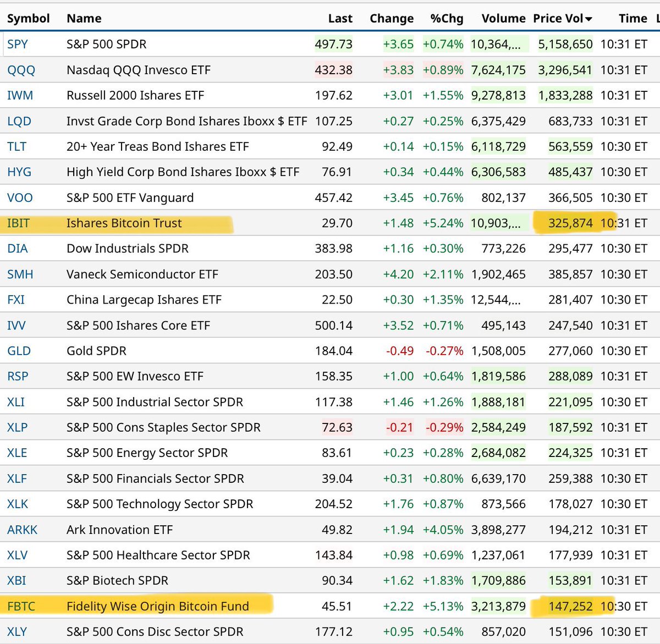Open the LQD symbol link
This screenshot has width=660, height=644.
[19, 121]
